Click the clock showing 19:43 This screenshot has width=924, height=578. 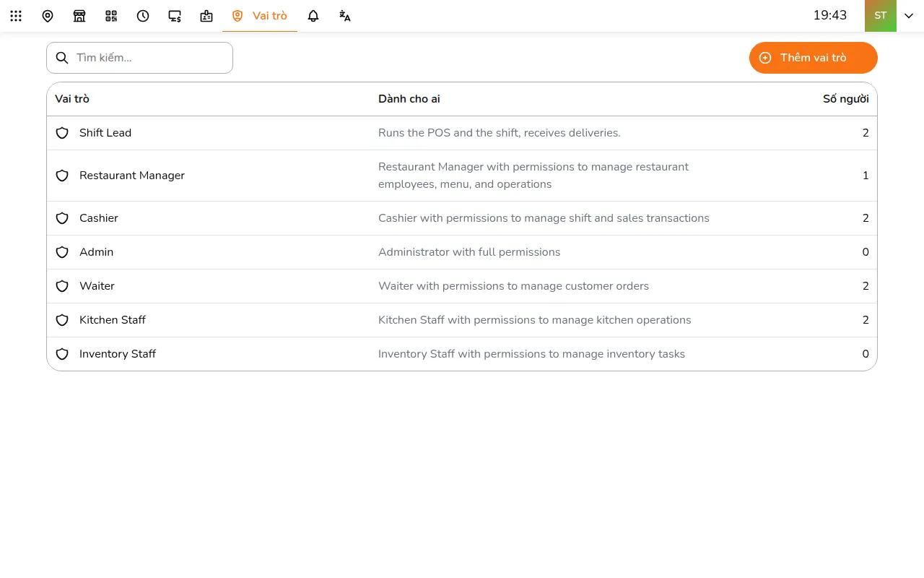click(830, 15)
